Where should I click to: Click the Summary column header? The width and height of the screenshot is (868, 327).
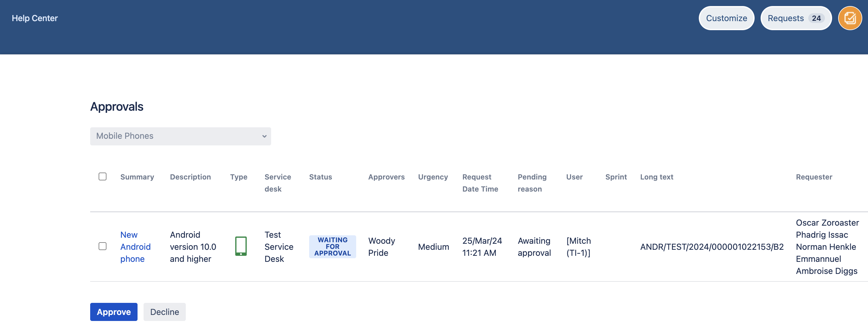137,177
